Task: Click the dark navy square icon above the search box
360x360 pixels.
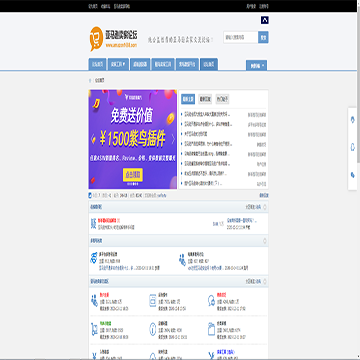Action: click(265, 20)
